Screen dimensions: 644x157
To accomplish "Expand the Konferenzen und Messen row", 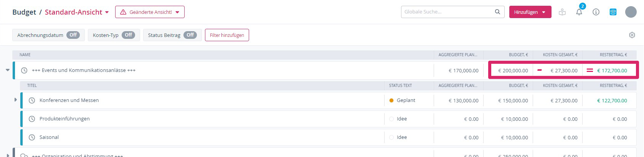I will (15, 100).
